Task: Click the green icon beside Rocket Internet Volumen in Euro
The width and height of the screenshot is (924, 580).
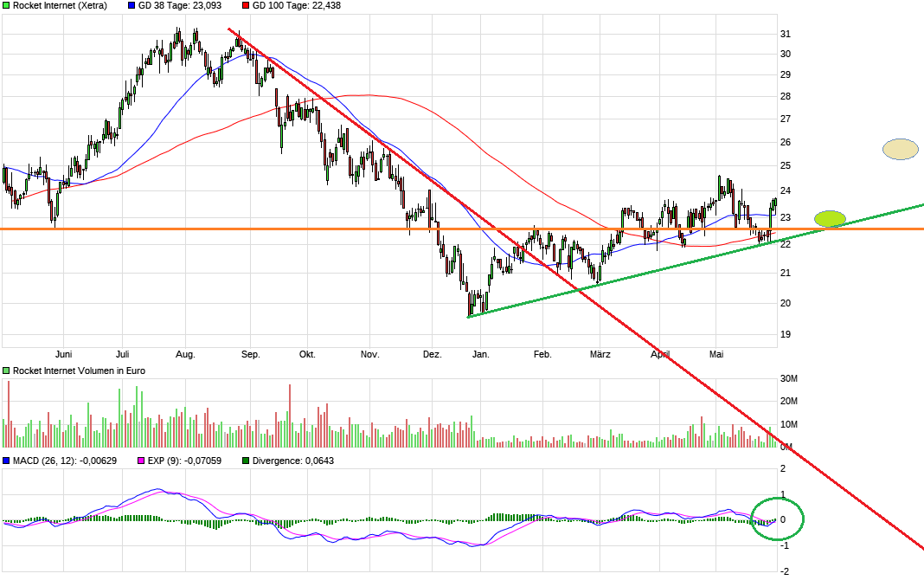Action: point(7,370)
